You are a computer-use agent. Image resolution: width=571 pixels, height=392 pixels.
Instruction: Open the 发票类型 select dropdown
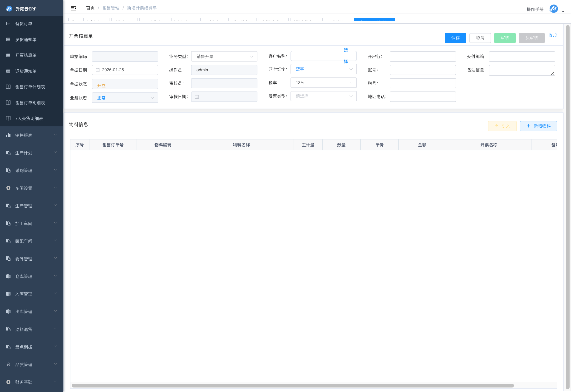pyautogui.click(x=323, y=96)
